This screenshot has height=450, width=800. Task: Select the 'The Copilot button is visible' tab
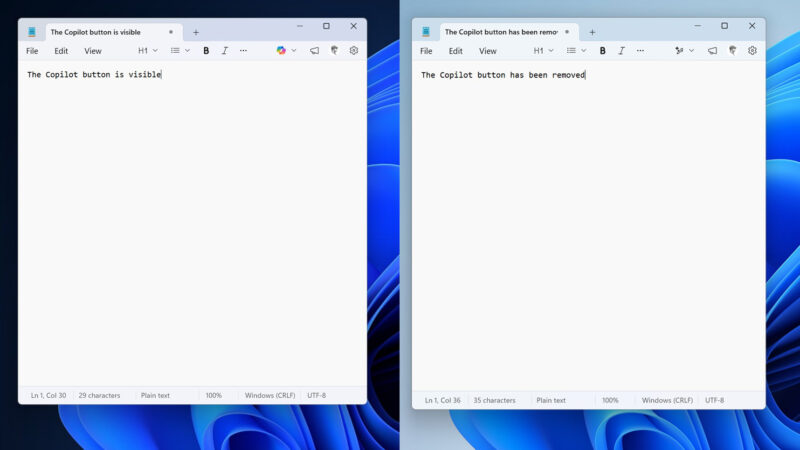[114, 32]
